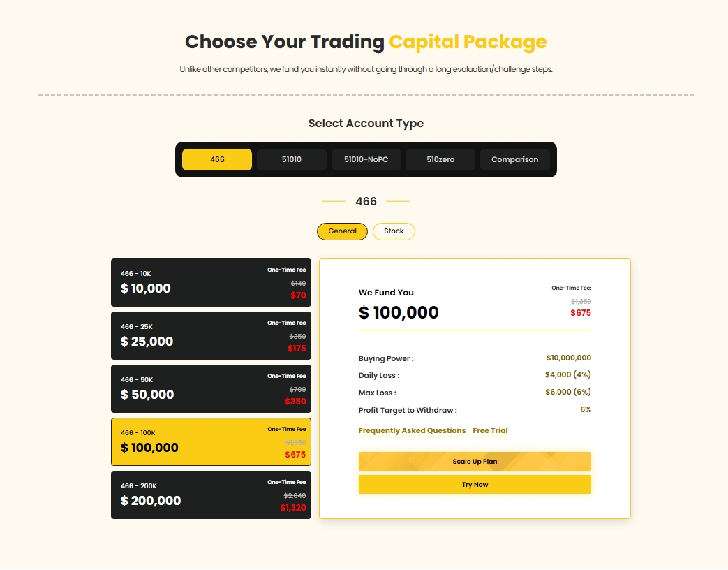Click the Try Now button
This screenshot has height=570, width=728.
tap(475, 485)
